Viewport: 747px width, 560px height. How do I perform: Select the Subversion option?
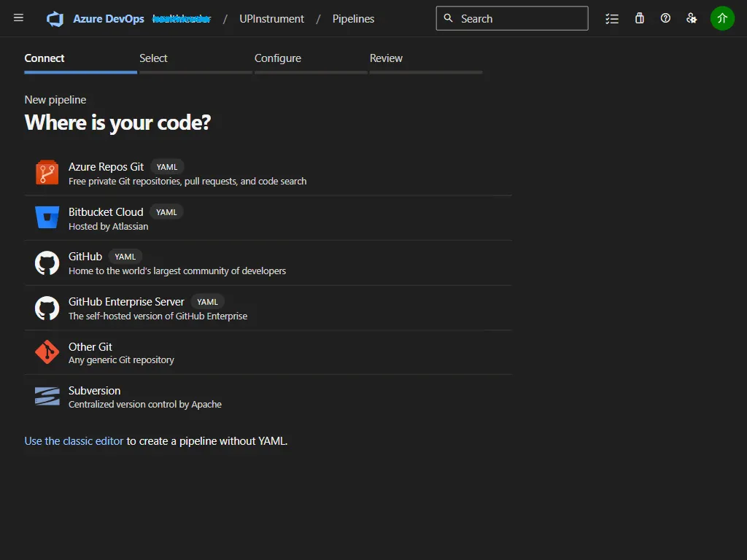click(x=268, y=397)
